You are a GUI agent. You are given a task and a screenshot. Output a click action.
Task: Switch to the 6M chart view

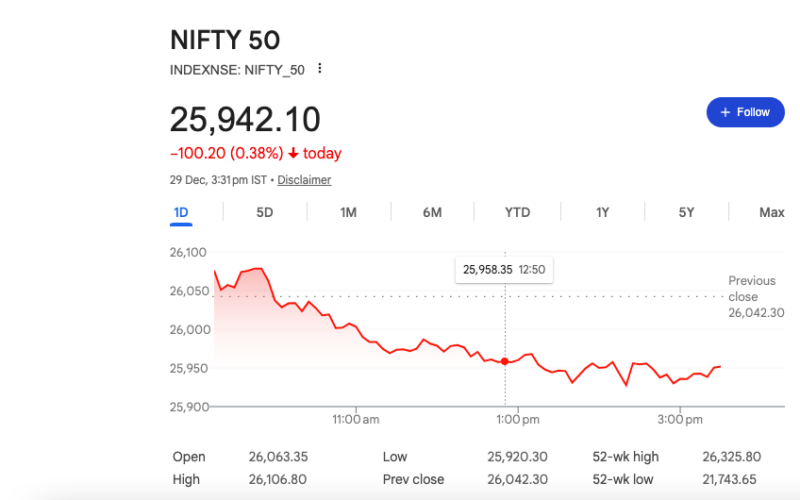[x=432, y=212]
